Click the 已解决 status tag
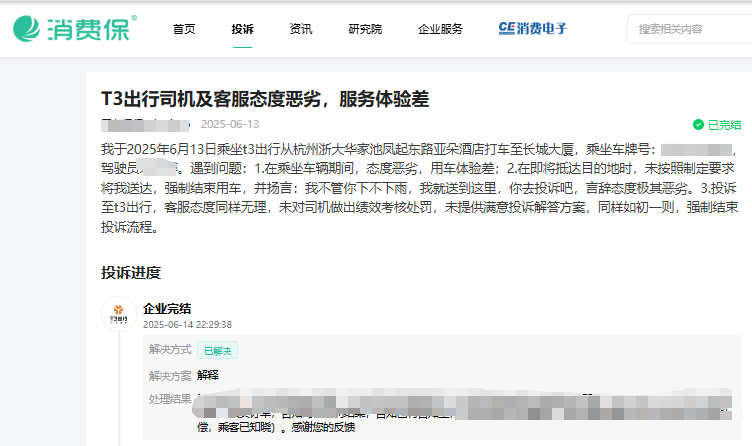 [x=217, y=351]
